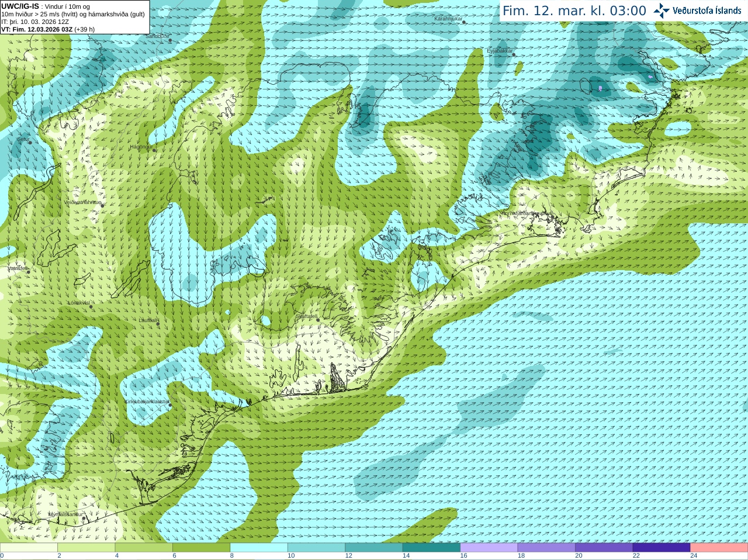
Task: Click the 8–10 m/s legend color
Action: click(x=259, y=548)
